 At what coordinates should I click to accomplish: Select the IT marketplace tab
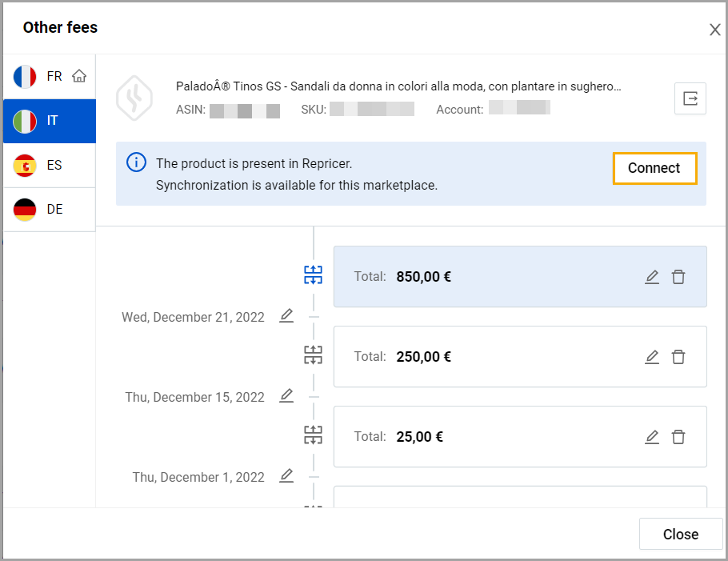click(50, 121)
